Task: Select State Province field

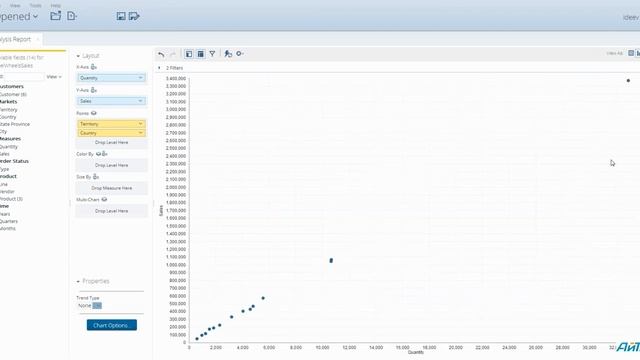Action: pos(15,124)
